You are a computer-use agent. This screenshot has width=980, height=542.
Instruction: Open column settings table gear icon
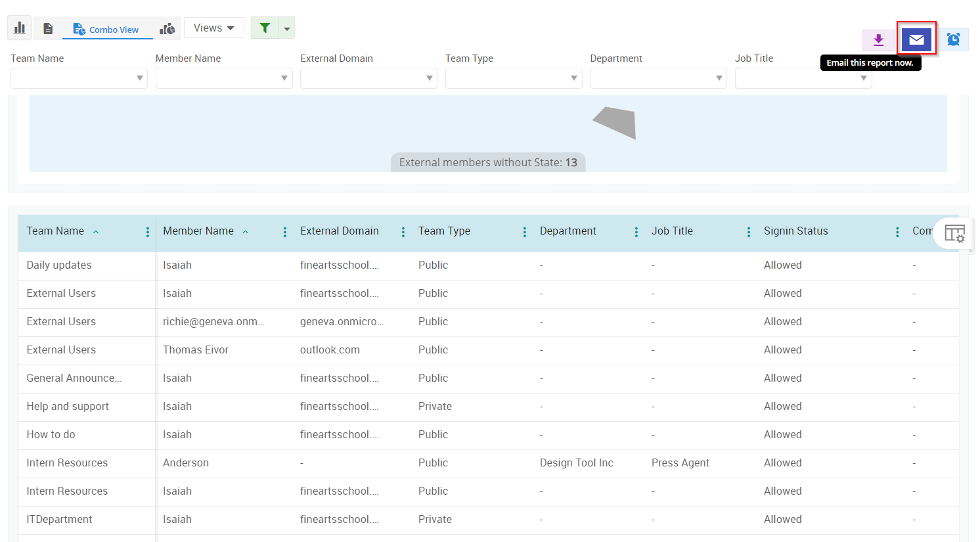tap(954, 233)
